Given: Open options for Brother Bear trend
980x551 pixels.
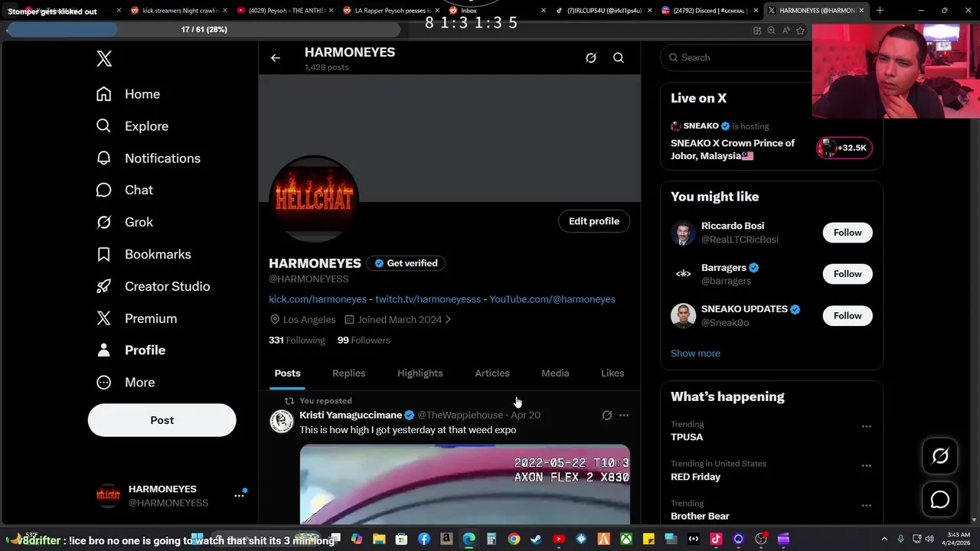Looking at the screenshot, I should (866, 506).
